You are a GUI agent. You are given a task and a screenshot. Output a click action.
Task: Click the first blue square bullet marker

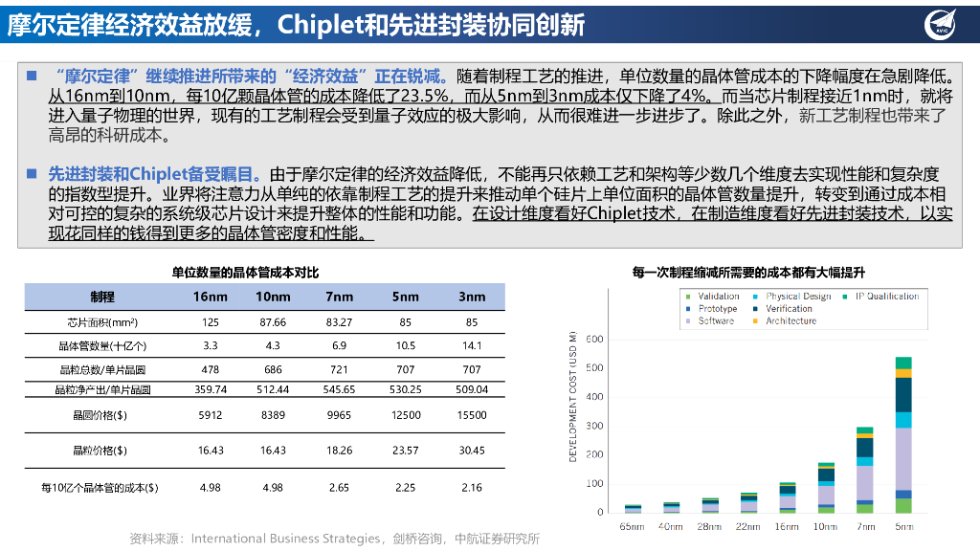tap(32, 77)
